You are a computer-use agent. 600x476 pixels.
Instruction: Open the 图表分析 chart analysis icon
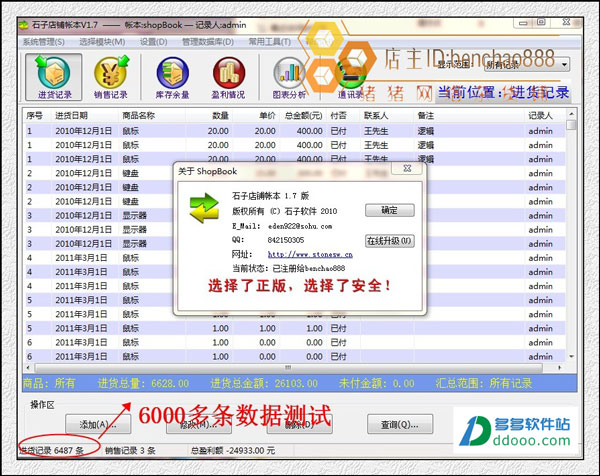pos(289,77)
